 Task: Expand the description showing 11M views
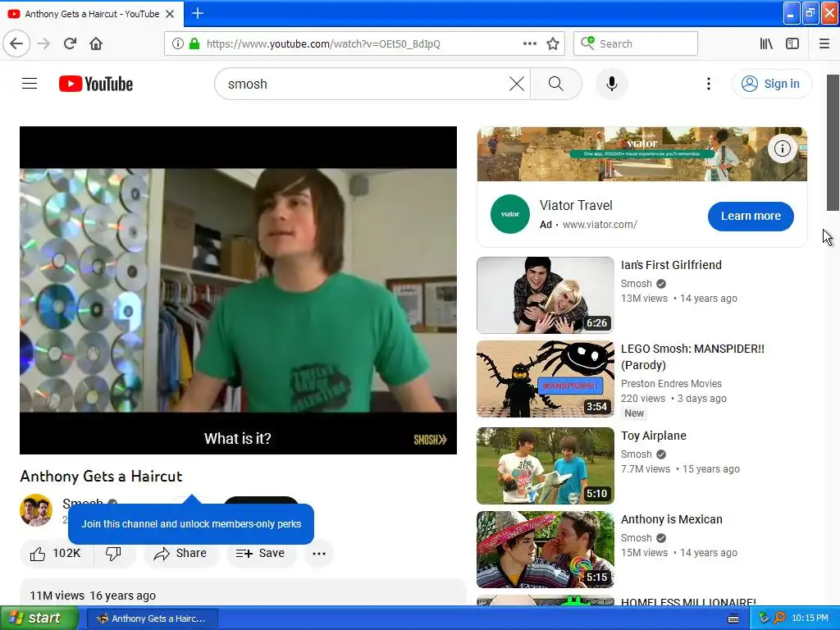click(243, 593)
